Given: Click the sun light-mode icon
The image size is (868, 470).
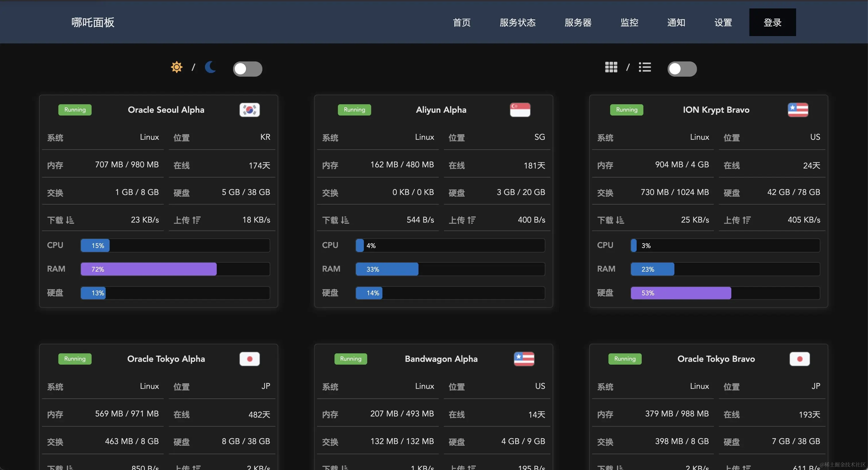Looking at the screenshot, I should (177, 67).
